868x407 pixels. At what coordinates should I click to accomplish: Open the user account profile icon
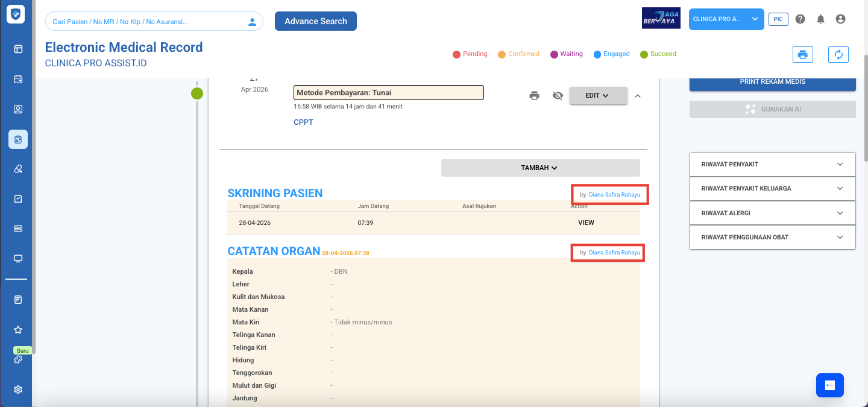tap(840, 19)
